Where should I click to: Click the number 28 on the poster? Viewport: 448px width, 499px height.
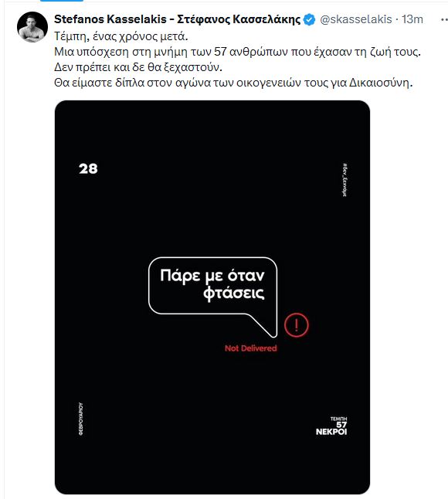click(x=88, y=168)
